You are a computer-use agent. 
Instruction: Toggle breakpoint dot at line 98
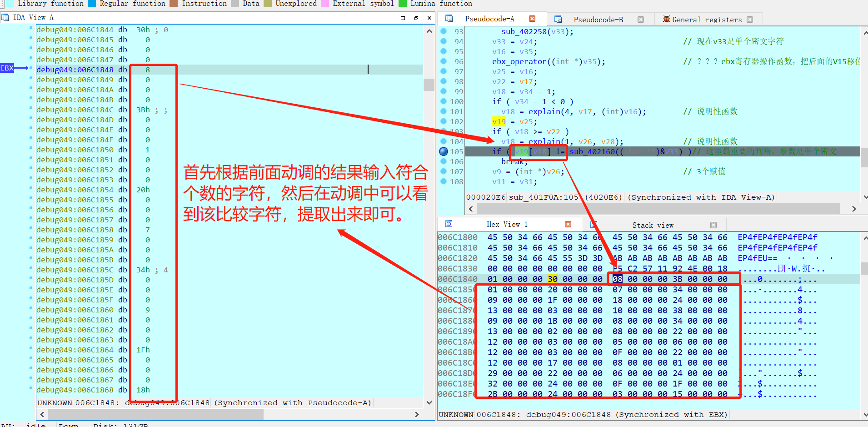444,81
